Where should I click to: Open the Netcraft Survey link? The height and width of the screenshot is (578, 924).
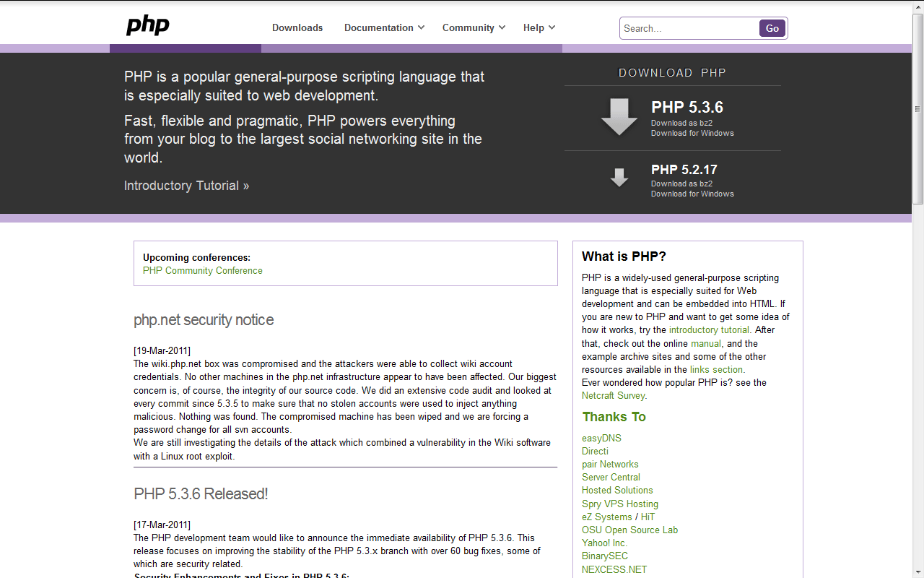click(614, 395)
